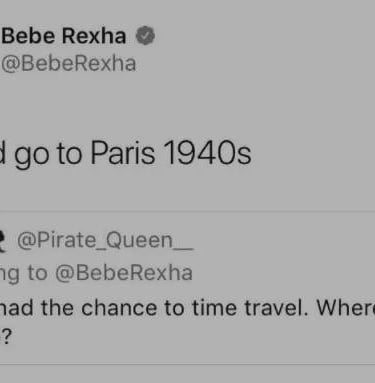Click the partial "ng to" reply label
This screenshot has height=383, width=375.
coord(23,274)
